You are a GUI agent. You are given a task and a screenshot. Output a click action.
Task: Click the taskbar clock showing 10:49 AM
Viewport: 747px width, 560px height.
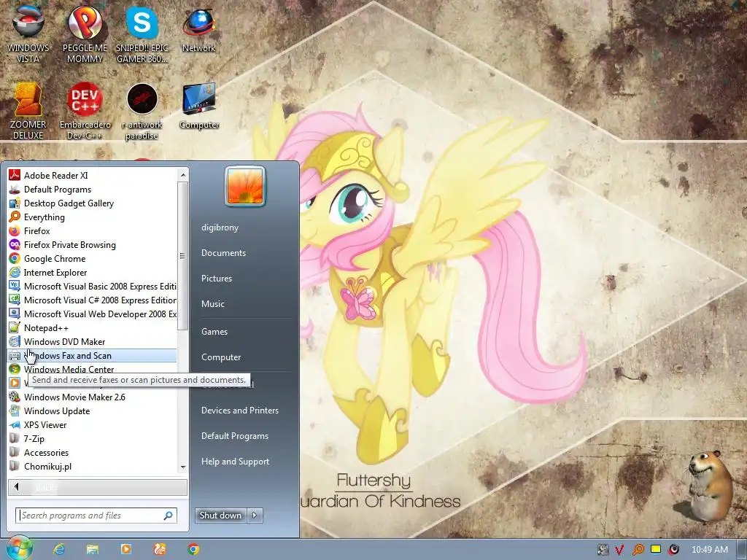click(x=709, y=550)
